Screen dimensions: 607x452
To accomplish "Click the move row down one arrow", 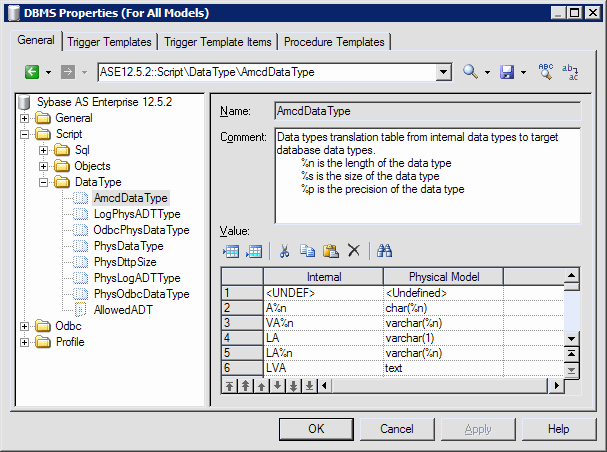I will (277, 386).
